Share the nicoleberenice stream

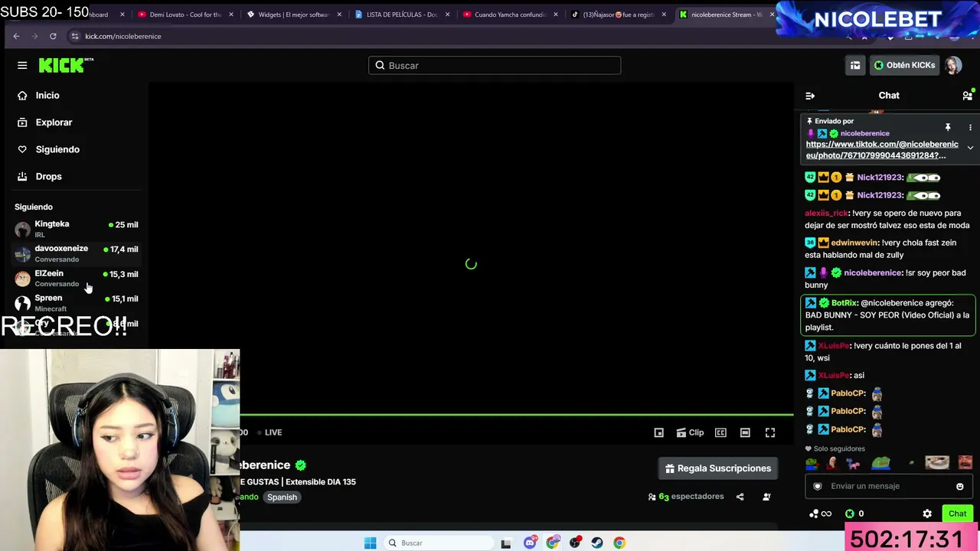click(x=740, y=497)
